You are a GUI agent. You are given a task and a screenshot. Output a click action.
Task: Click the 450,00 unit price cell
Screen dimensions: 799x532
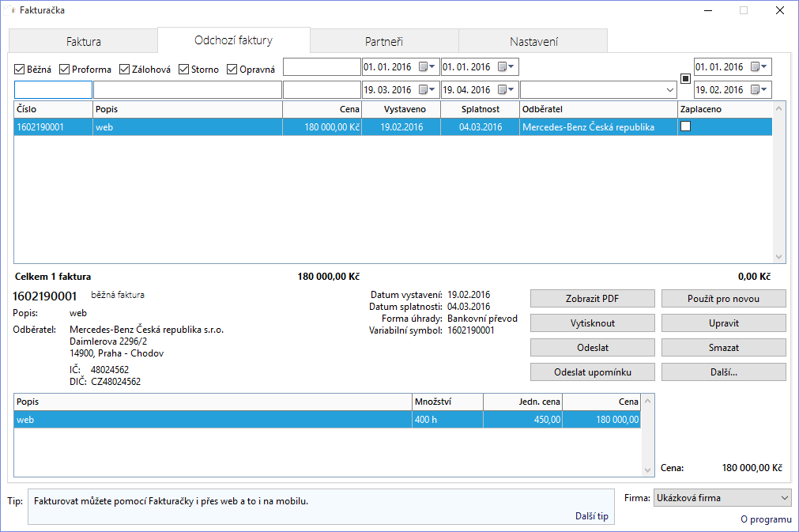(523, 420)
